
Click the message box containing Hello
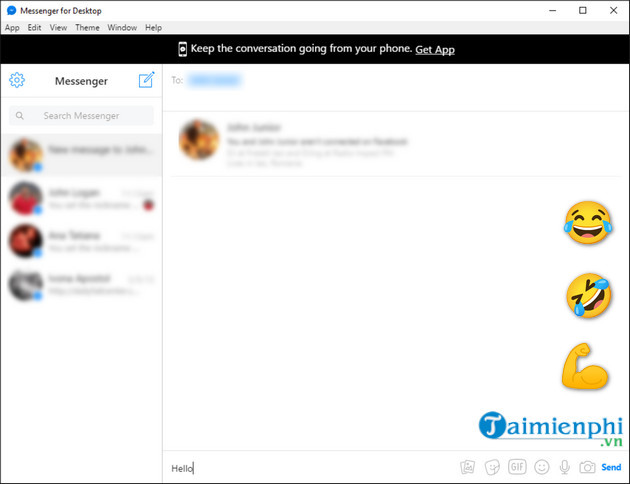pyautogui.click(x=309, y=468)
